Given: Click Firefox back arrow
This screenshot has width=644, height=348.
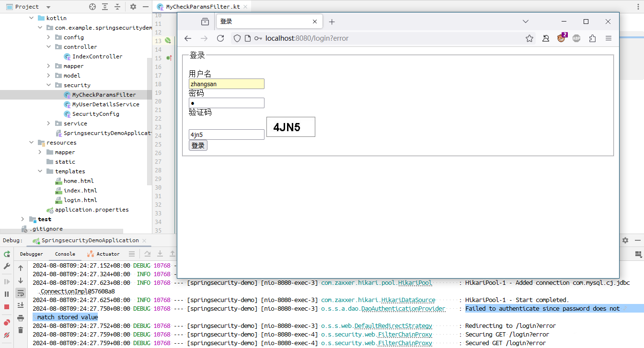Looking at the screenshot, I should point(188,38).
